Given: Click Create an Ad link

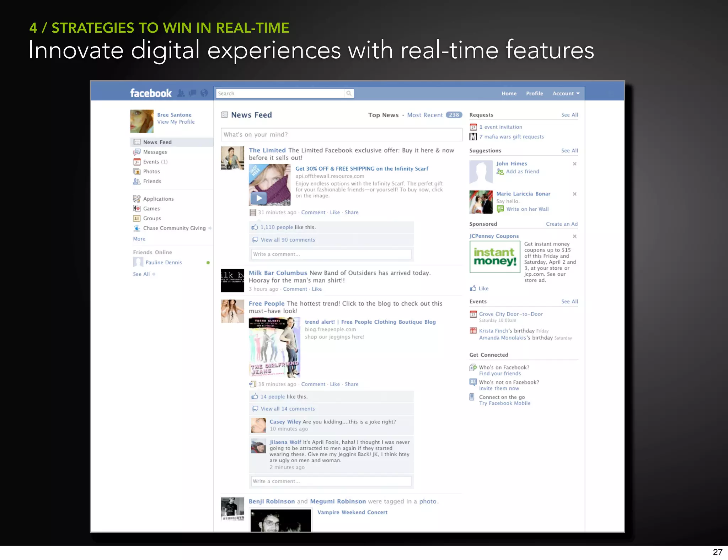Looking at the screenshot, I should (562, 224).
